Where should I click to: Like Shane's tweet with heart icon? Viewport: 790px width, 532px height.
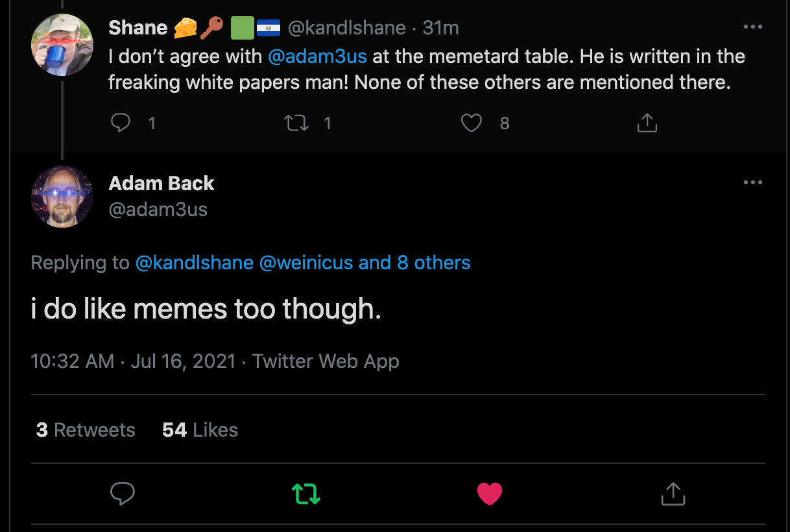472,123
